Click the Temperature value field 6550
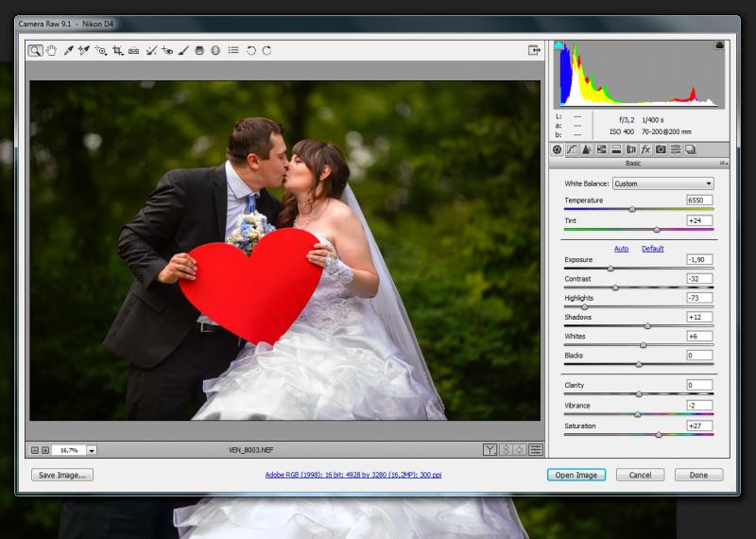The height and width of the screenshot is (539, 756). pos(699,200)
